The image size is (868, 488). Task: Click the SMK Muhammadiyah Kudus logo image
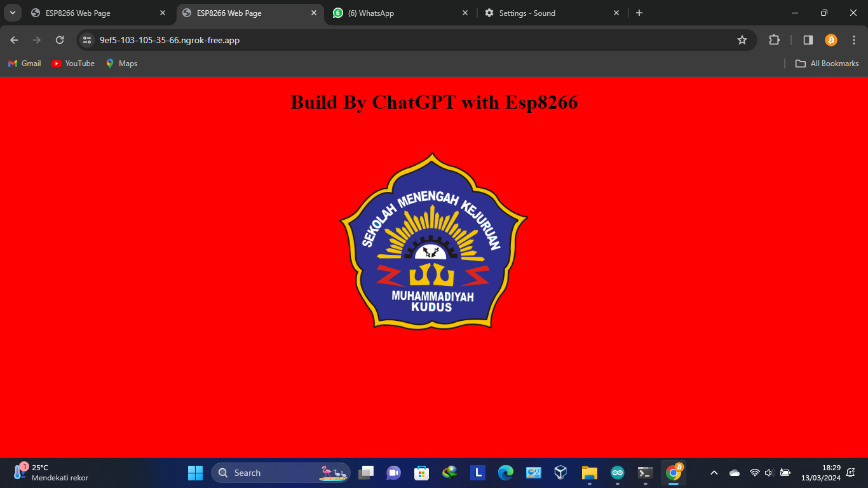click(x=434, y=241)
